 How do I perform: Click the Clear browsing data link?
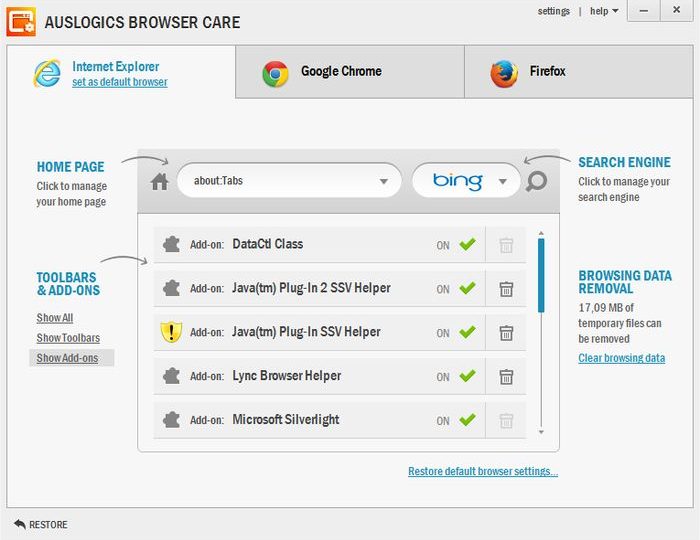(621, 358)
